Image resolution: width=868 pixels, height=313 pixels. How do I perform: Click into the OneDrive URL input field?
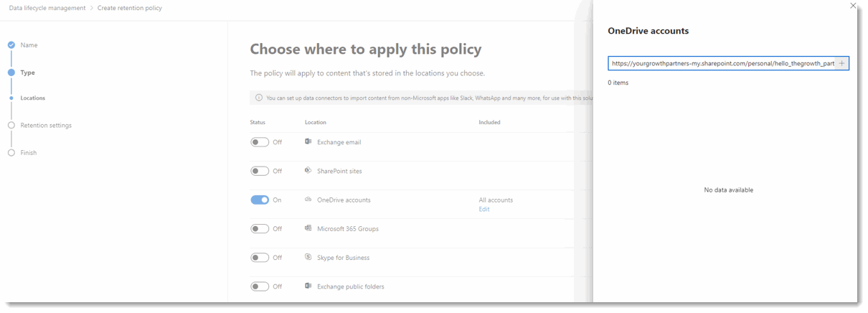722,63
